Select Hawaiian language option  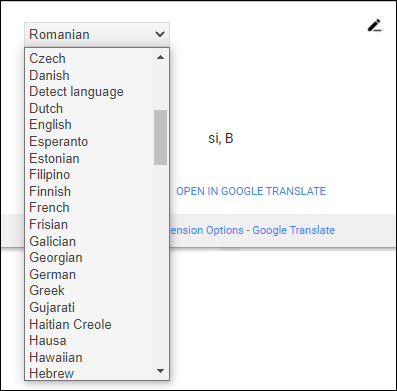(x=88, y=357)
